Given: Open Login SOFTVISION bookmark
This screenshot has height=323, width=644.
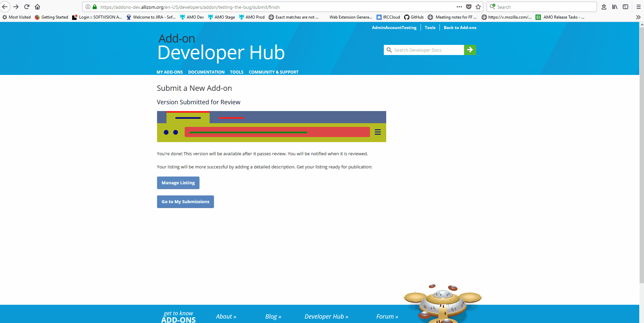Looking at the screenshot, I should 97,17.
